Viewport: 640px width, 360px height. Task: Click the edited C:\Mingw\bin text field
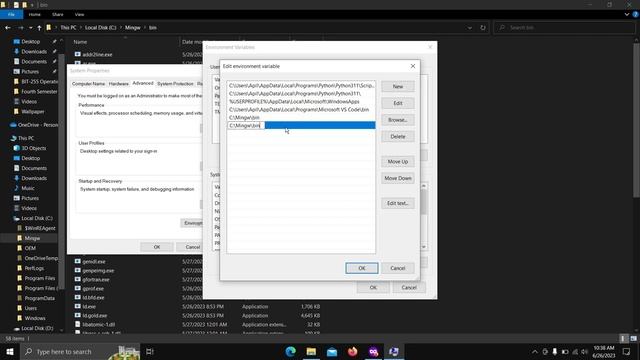(246, 126)
